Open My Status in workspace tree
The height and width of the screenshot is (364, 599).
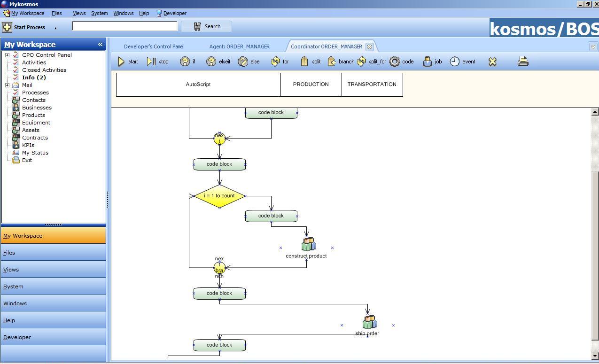tap(35, 153)
